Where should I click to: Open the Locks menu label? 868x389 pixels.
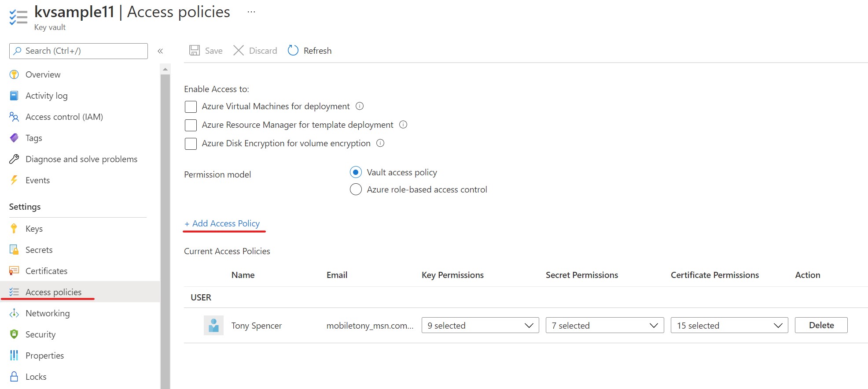click(36, 377)
